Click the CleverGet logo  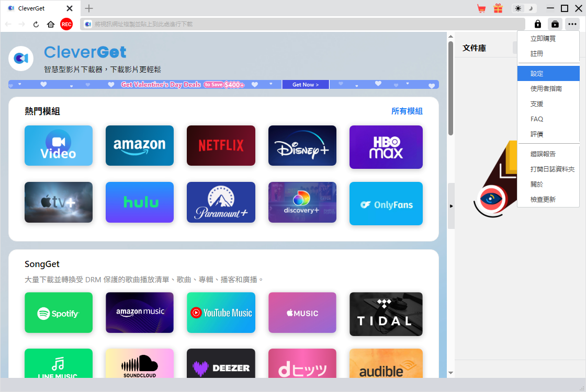(21, 59)
